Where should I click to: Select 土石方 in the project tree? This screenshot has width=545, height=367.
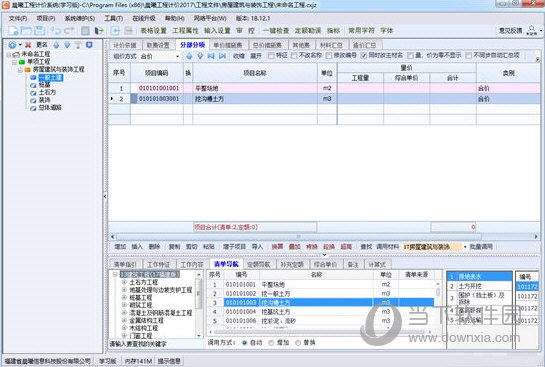click(x=47, y=92)
